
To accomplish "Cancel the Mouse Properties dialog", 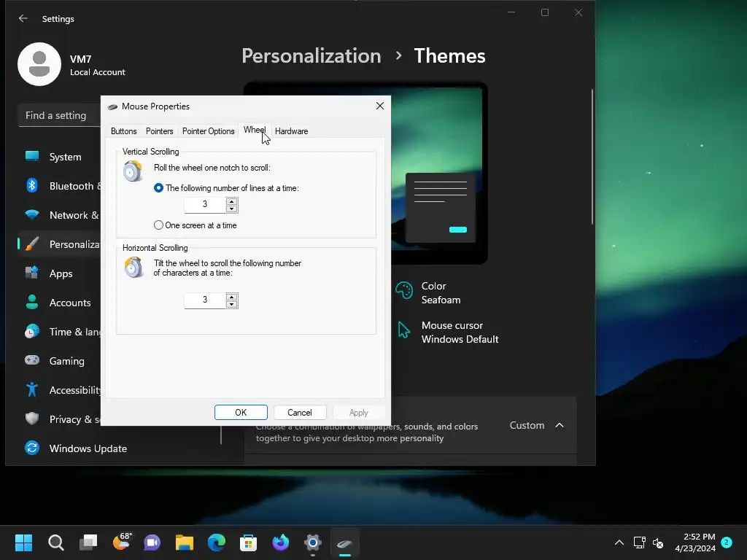I will click(x=300, y=413).
